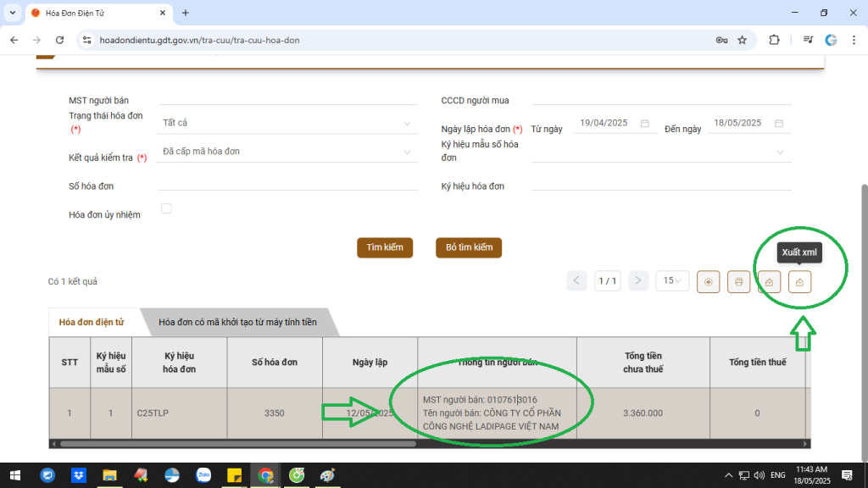
Task: Open Cốc Cốc browser from taskbar
Action: coord(297,475)
